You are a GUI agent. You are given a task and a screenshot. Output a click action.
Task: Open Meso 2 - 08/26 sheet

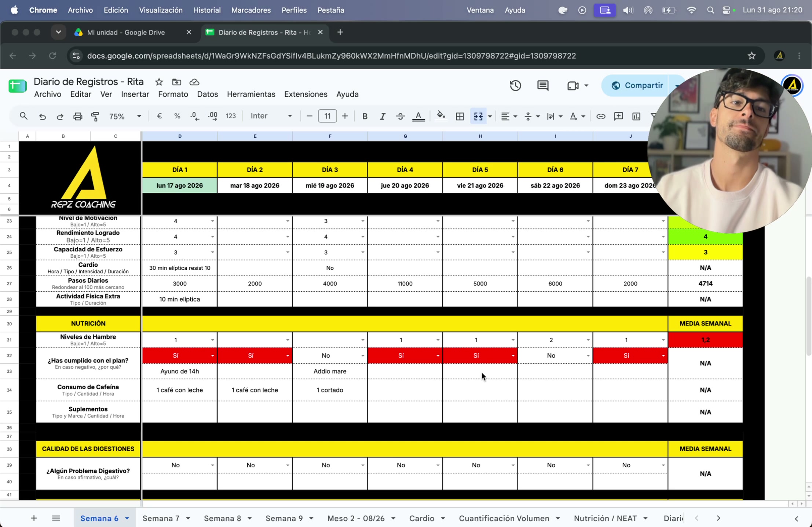point(356,518)
